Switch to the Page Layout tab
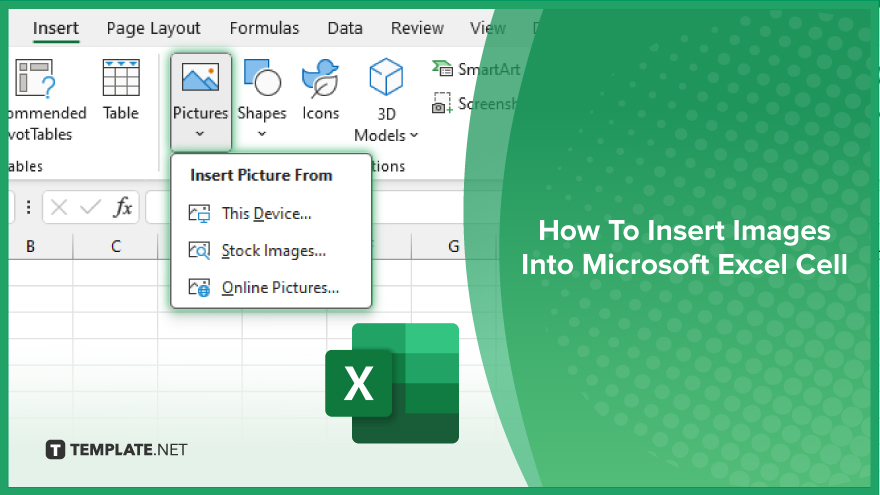Viewport: 880px width, 495px height. click(153, 28)
